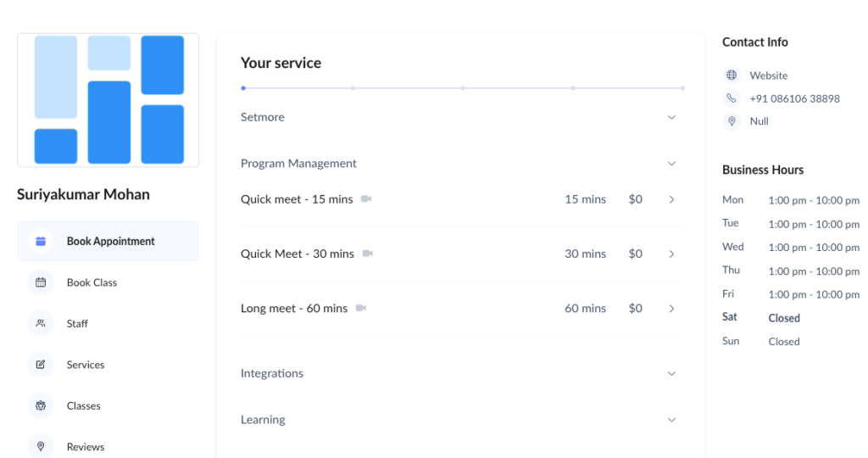Choose the Long meet - 60 mins service
This screenshot has width=868, height=458.
[460, 308]
